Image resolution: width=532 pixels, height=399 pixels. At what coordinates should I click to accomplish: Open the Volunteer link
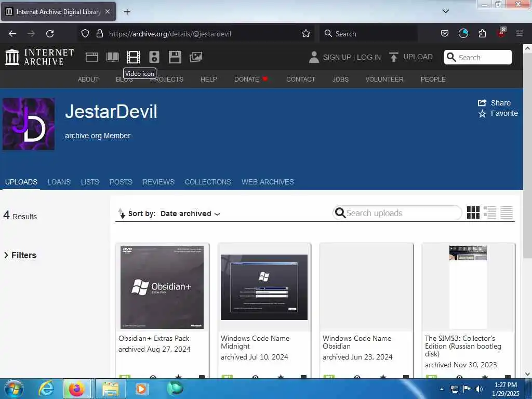tap(384, 79)
